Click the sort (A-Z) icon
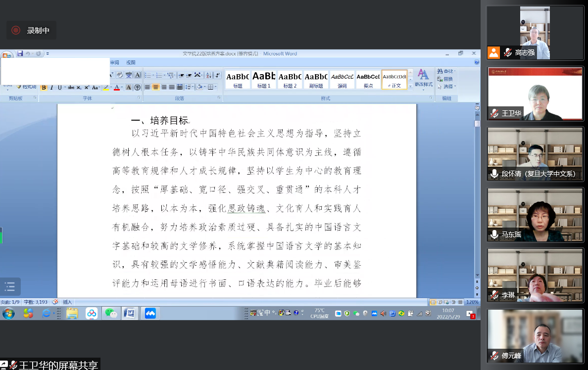 [x=209, y=75]
